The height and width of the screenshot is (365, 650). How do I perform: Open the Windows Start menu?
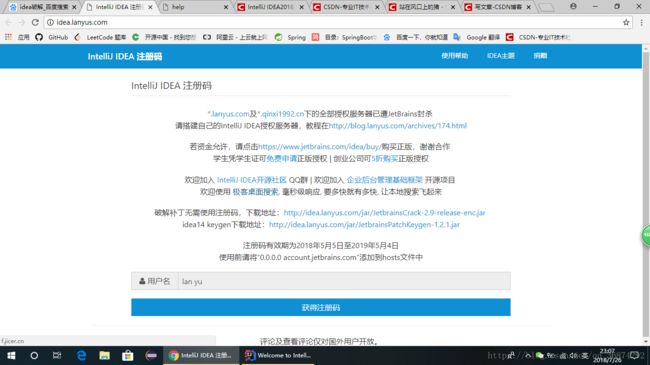(11, 355)
